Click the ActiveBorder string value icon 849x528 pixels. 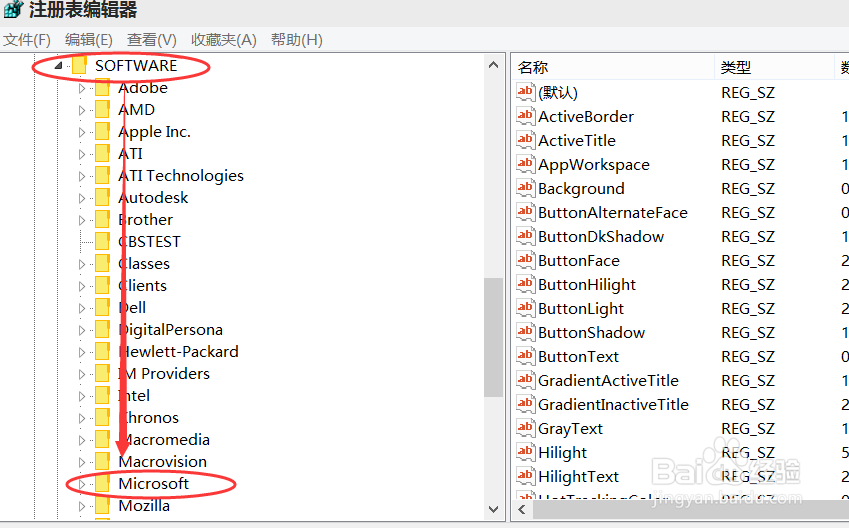(525, 116)
